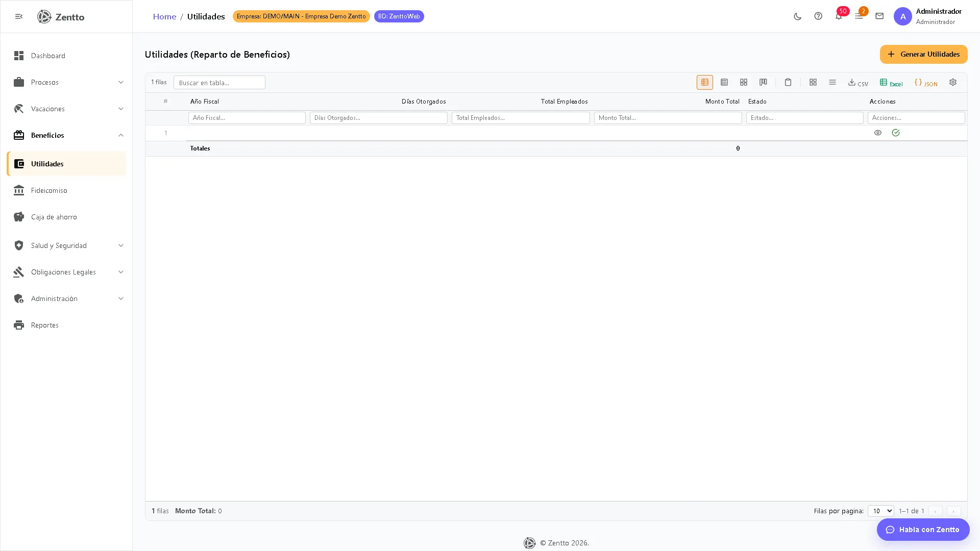This screenshot has width=980, height=551.
Task: Open Caja de ahorro in the sidebar
Action: [66, 217]
